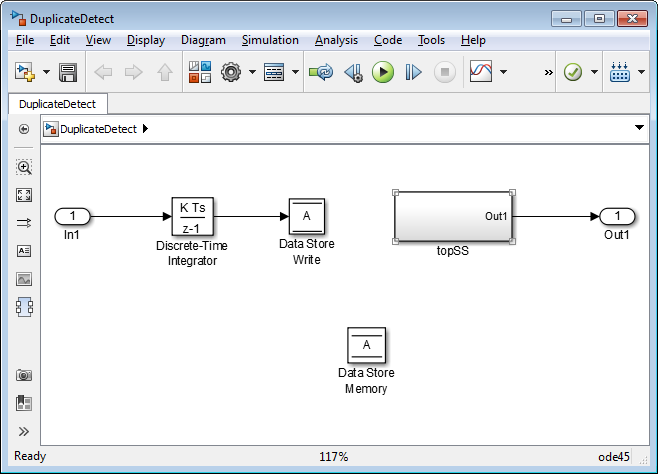Viewport: 658px width, 474px height.
Task: Click the Step Back icon
Action: [352, 72]
